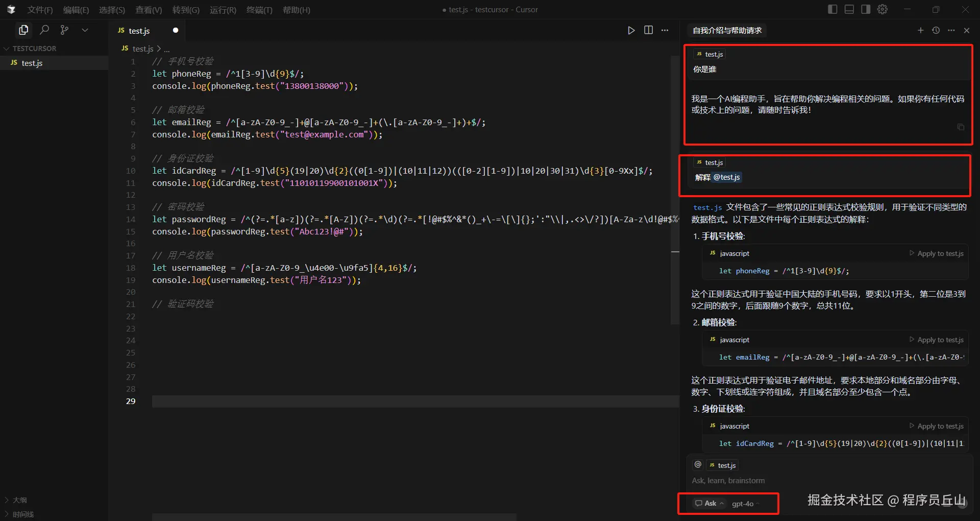Copy the AI assistant's first reply
980x521 pixels.
click(x=961, y=127)
